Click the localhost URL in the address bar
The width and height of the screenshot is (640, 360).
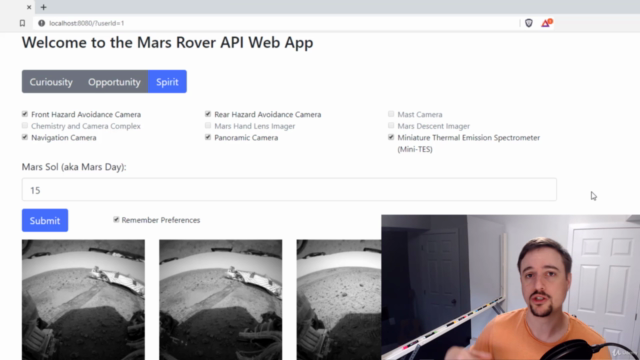(87, 23)
